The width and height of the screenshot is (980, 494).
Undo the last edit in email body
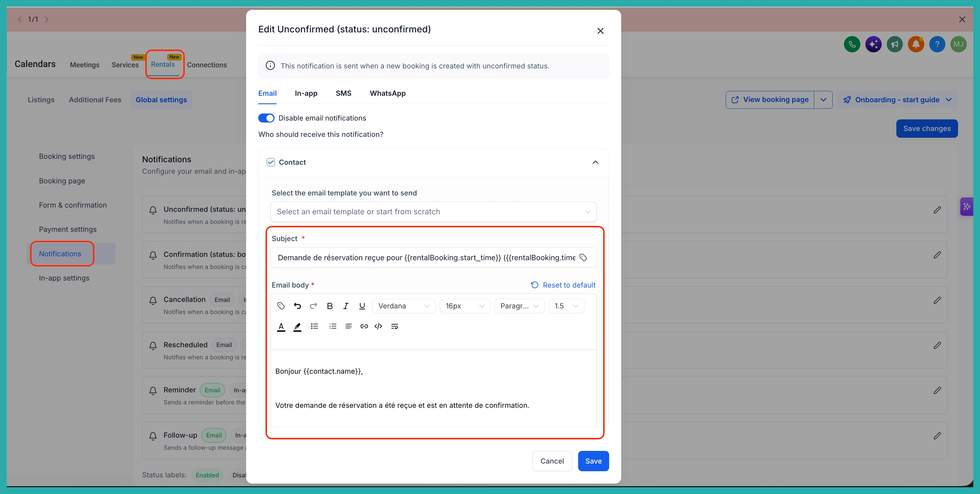click(297, 306)
